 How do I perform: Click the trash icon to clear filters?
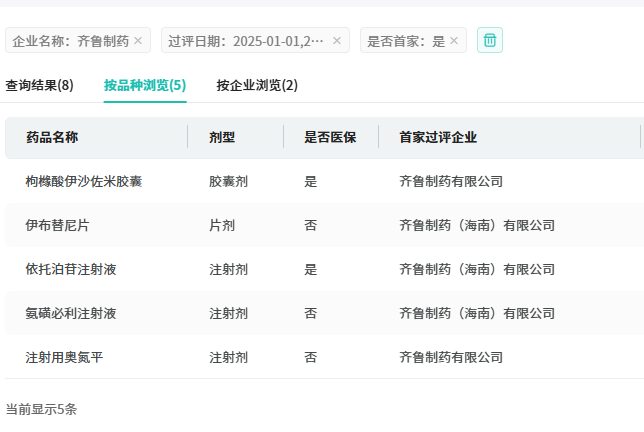pos(490,40)
